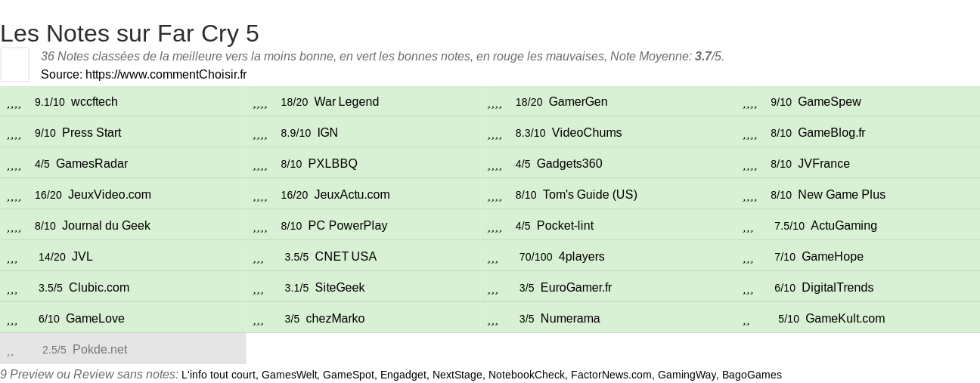This screenshot has height=383, width=980.
Task: Open the Tom's Guide (US) review
Action: 590,195
